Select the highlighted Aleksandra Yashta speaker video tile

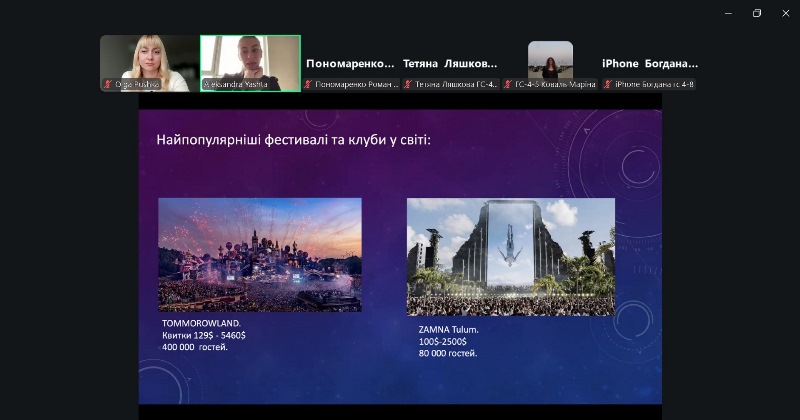[251, 63]
